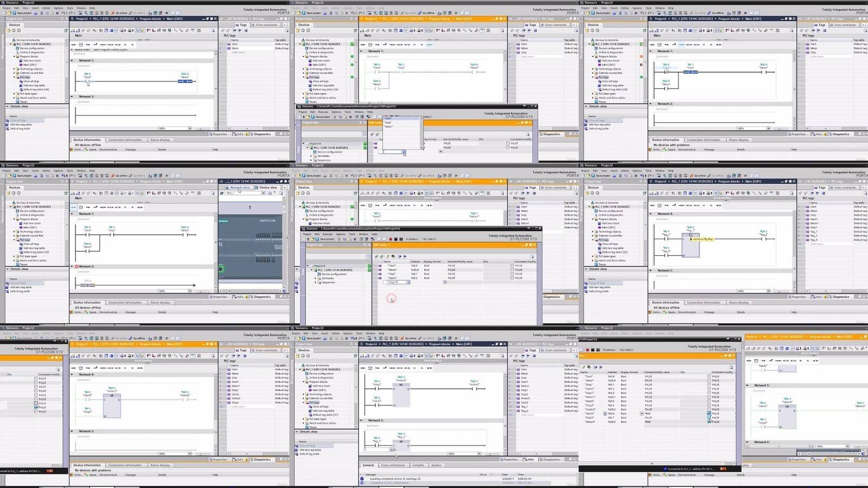868x488 pixels.
Task: Collapse Network 1 in the top-right screenshot
Action: (x=650, y=51)
